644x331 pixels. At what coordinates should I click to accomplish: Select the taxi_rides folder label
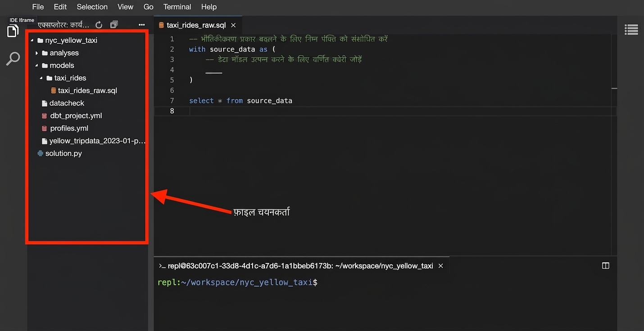pyautogui.click(x=70, y=78)
